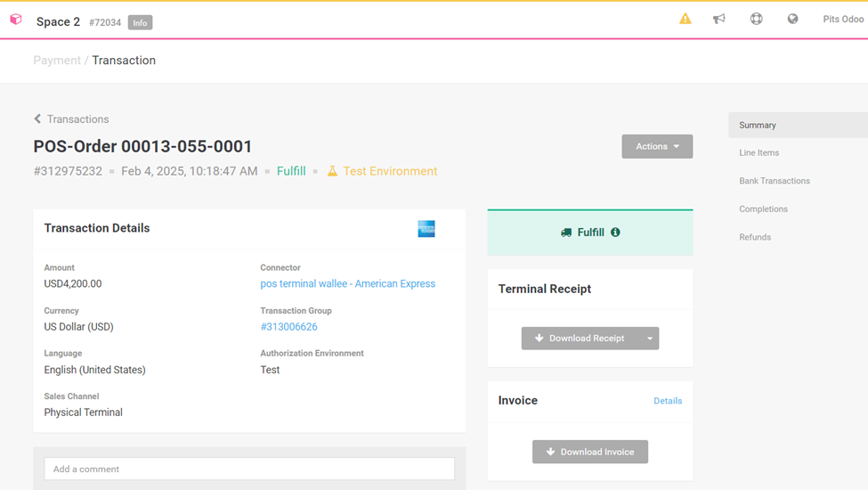Screen dimensions: 868x490
Task: Open the Pits Odoo user menu
Action: (842, 19)
